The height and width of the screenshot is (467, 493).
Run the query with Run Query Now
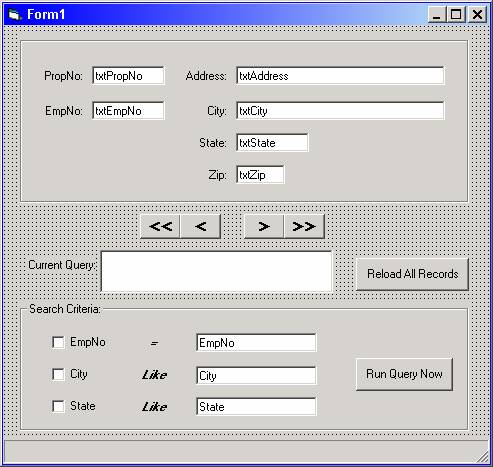coord(404,374)
